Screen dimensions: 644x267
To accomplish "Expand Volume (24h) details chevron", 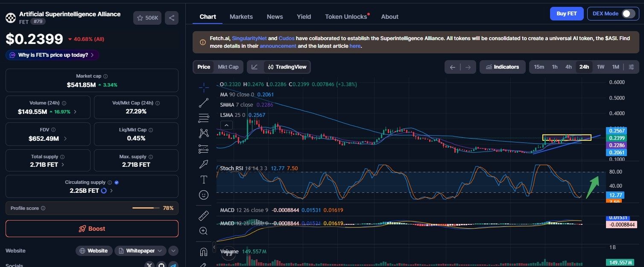I will coord(75,112).
